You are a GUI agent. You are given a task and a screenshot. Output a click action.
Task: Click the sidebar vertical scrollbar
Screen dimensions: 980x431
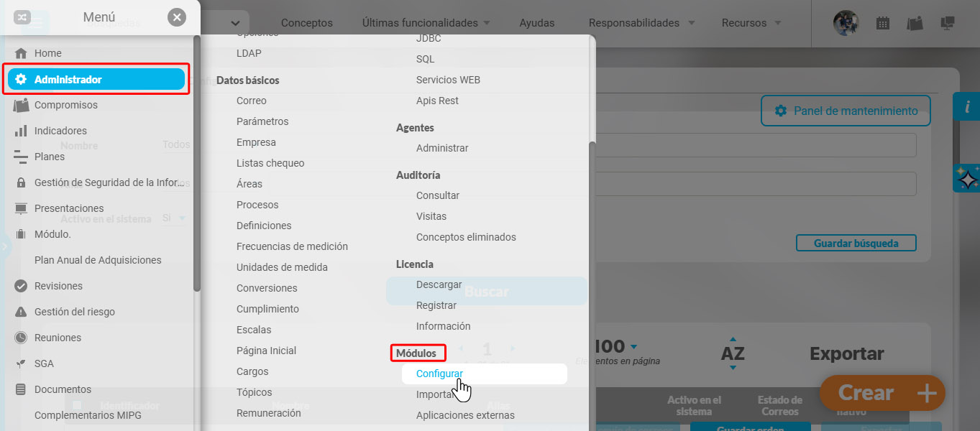click(197, 165)
